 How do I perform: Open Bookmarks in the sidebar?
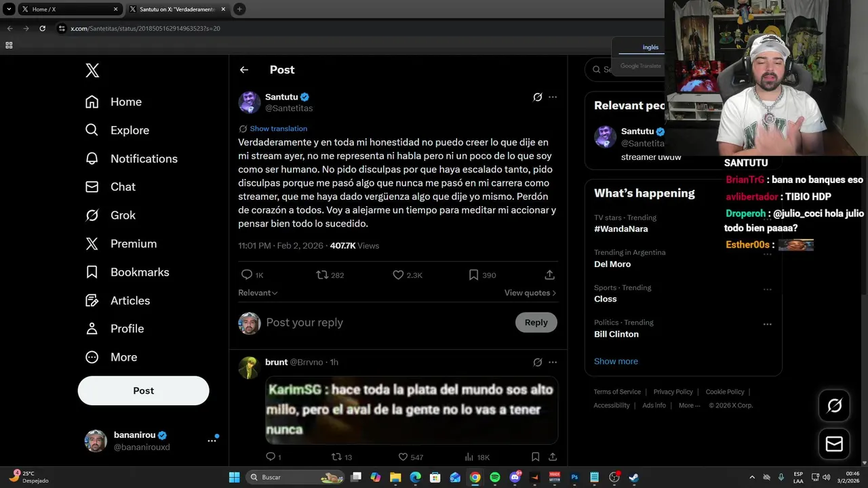point(127,272)
